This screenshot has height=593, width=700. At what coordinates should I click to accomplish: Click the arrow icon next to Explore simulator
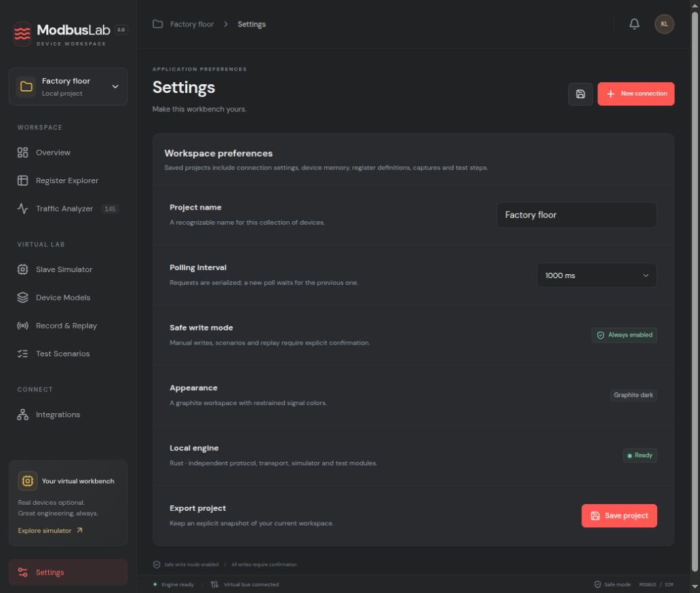pyautogui.click(x=79, y=530)
